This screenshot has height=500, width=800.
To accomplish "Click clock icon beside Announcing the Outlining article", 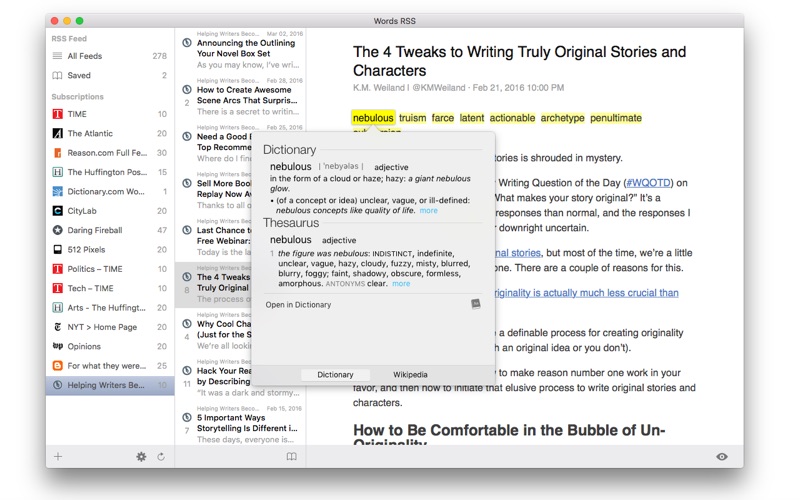I will pyautogui.click(x=187, y=42).
